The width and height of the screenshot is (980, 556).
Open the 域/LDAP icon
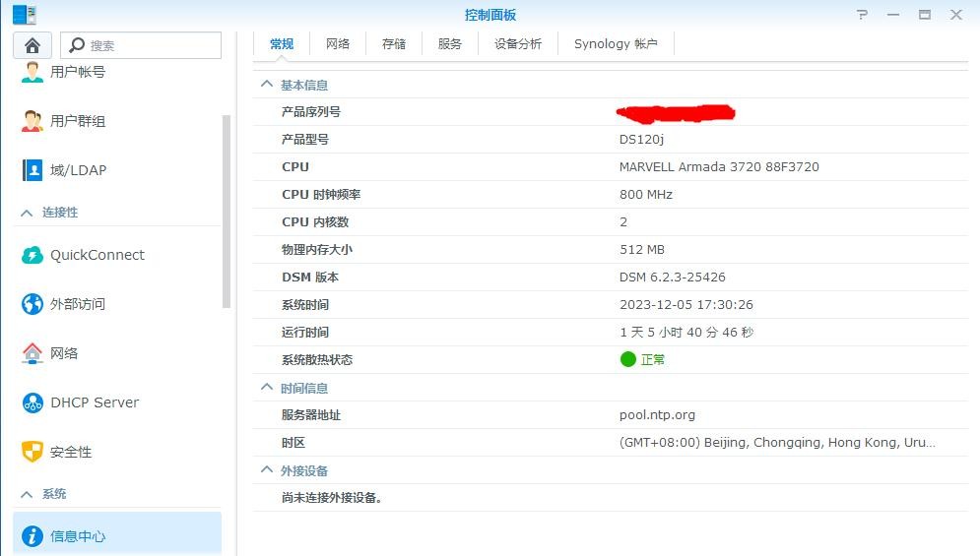[x=32, y=170]
